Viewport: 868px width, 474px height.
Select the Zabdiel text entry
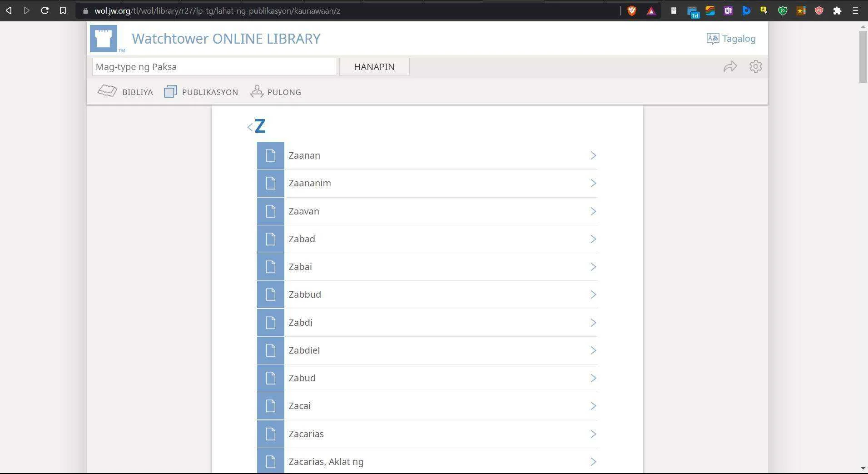click(304, 350)
